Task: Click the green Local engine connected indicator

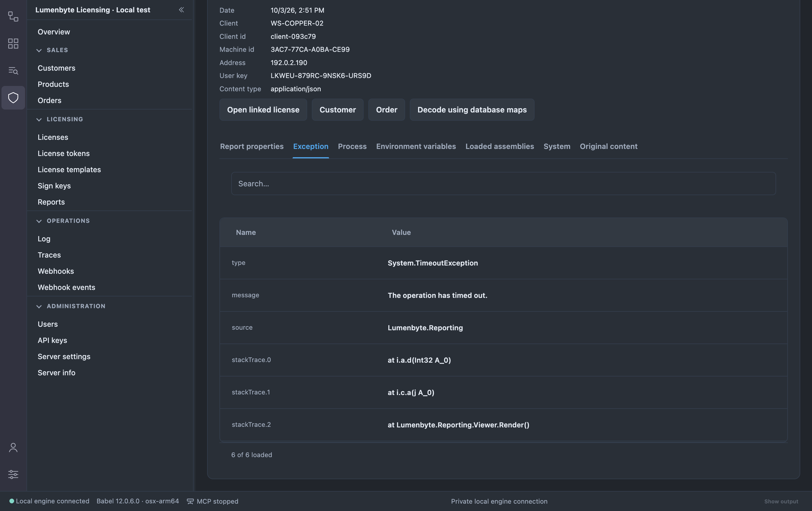Action: [x=12, y=501]
